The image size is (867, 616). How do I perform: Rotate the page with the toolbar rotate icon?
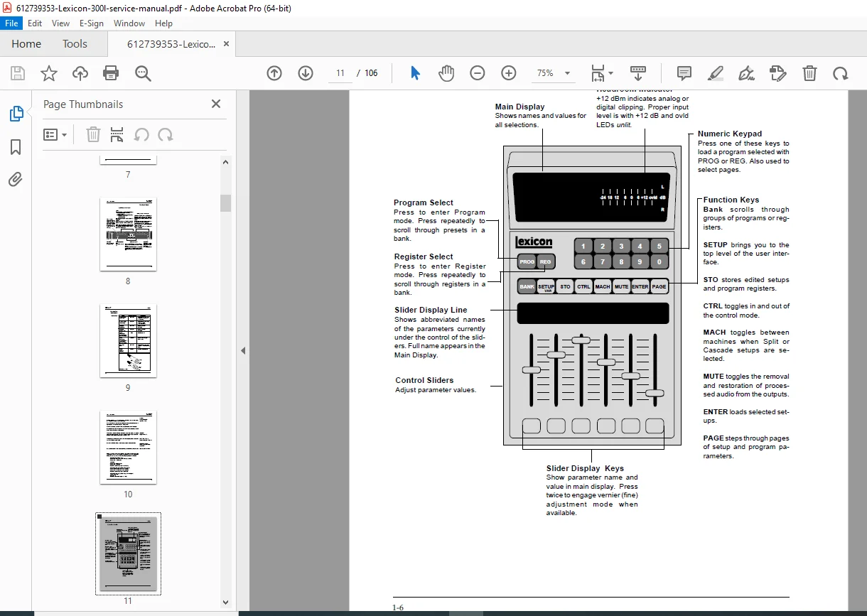(x=841, y=73)
